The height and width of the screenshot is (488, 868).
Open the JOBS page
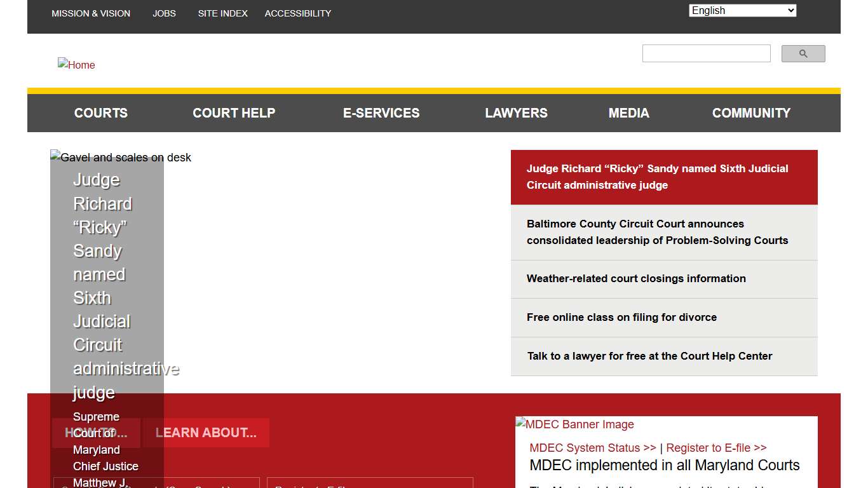(164, 13)
